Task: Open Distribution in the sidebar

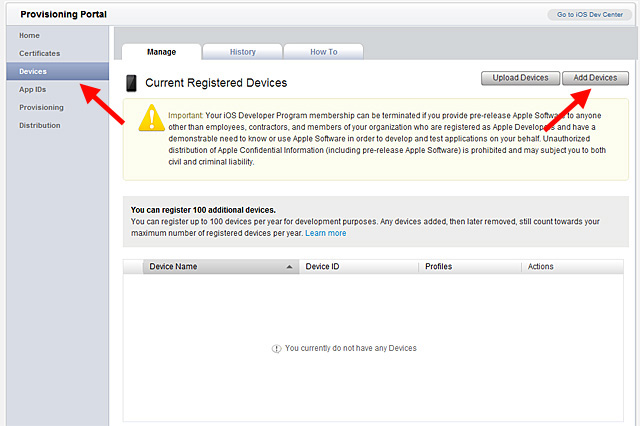Action: [x=40, y=125]
